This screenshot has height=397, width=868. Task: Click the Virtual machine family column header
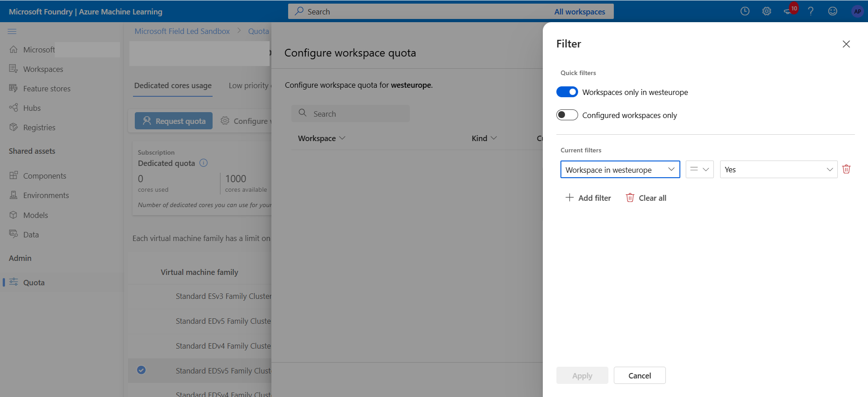click(199, 272)
